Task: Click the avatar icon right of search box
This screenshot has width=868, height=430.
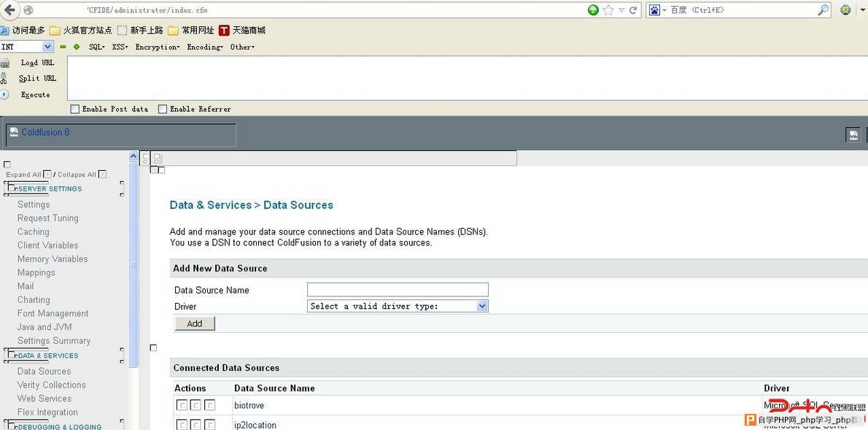Action: (845, 10)
